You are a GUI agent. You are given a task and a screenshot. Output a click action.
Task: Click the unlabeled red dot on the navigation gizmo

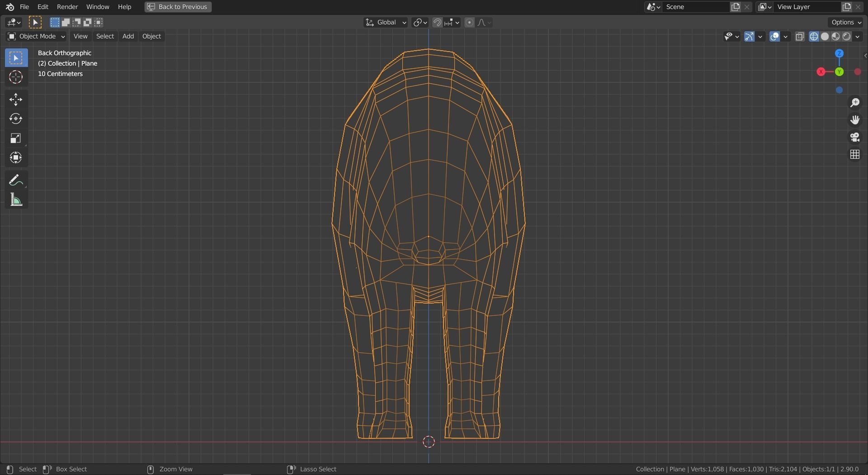[x=858, y=72]
